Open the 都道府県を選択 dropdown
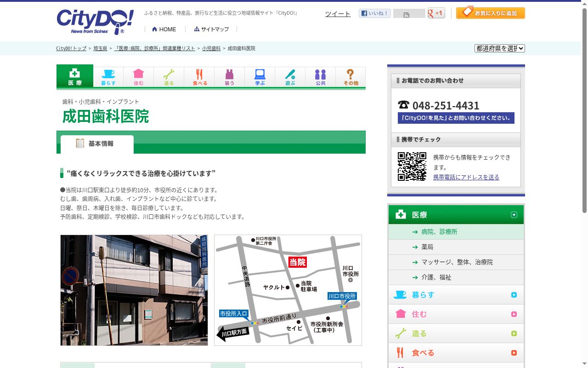Viewport: 588px width, 368px height. 500,48
